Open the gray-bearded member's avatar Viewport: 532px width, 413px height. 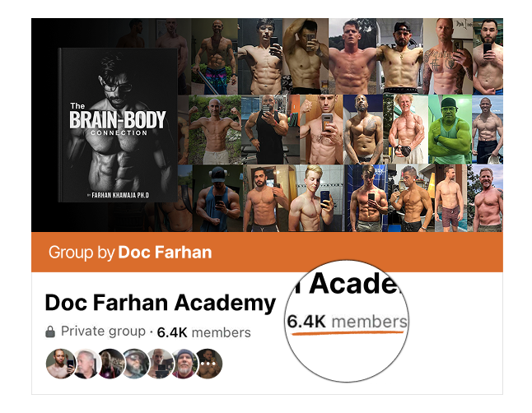[185, 364]
